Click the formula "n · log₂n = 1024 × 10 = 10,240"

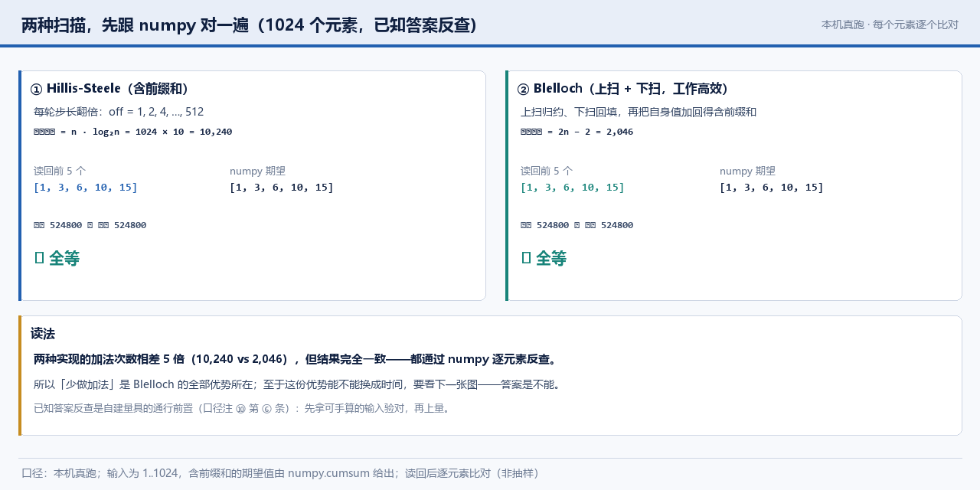[x=152, y=132]
